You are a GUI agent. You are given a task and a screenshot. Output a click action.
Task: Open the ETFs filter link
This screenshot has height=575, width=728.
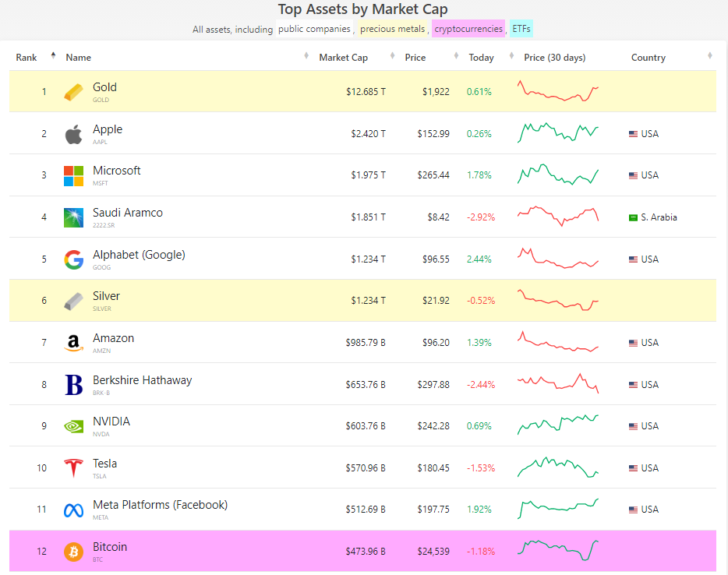click(521, 29)
